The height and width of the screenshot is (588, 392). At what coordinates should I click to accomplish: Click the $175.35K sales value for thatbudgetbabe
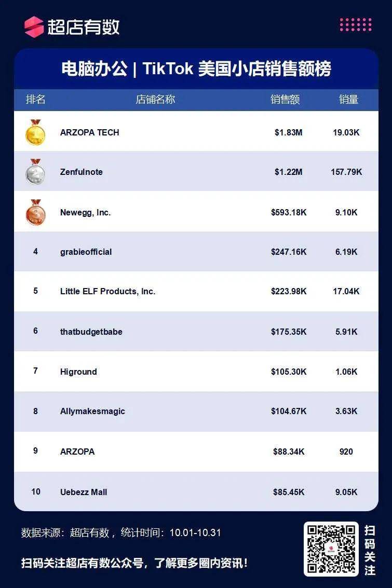pos(289,332)
